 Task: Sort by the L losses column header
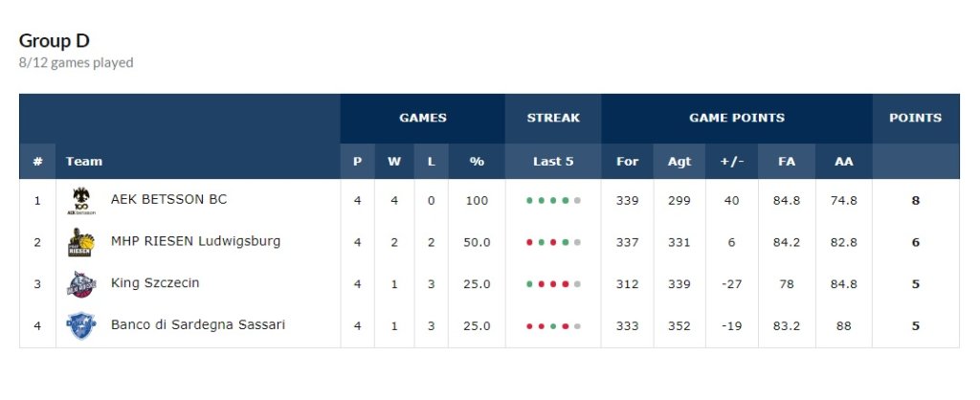point(432,162)
